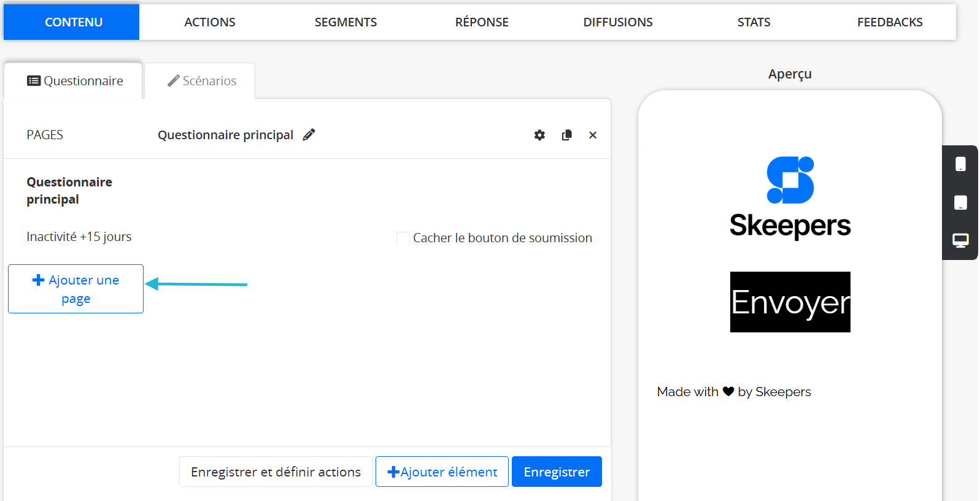This screenshot has width=980, height=501.
Task: Go to the ACTIONS tab
Action: coord(210,22)
